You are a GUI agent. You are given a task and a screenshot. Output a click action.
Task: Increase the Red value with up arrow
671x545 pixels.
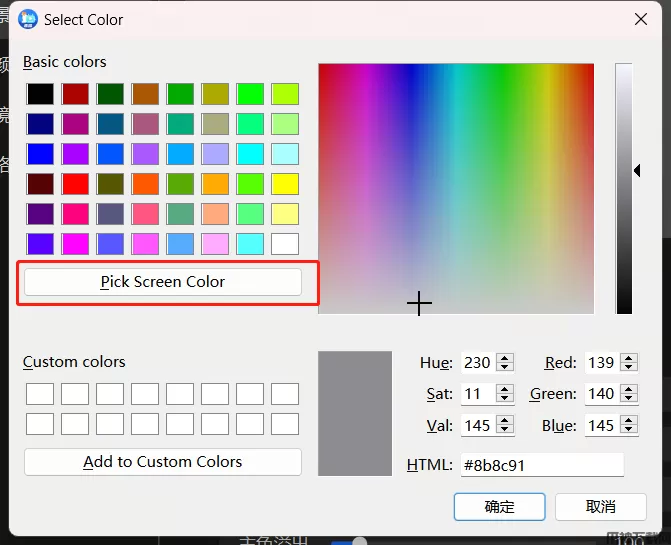coord(629,358)
